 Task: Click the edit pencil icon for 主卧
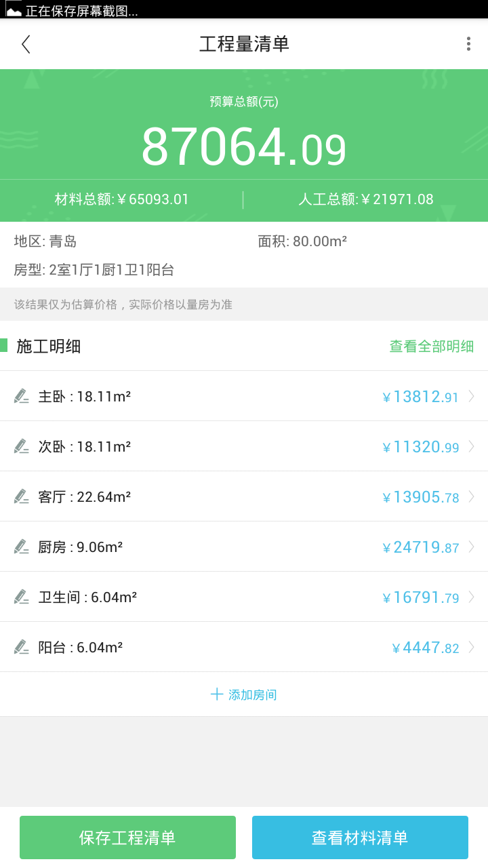[x=22, y=396]
